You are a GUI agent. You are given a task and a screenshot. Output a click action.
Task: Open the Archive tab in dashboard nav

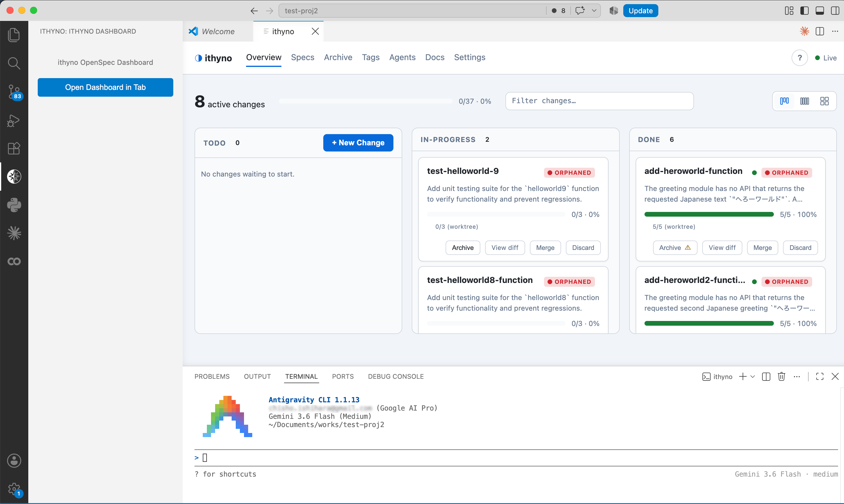(338, 57)
